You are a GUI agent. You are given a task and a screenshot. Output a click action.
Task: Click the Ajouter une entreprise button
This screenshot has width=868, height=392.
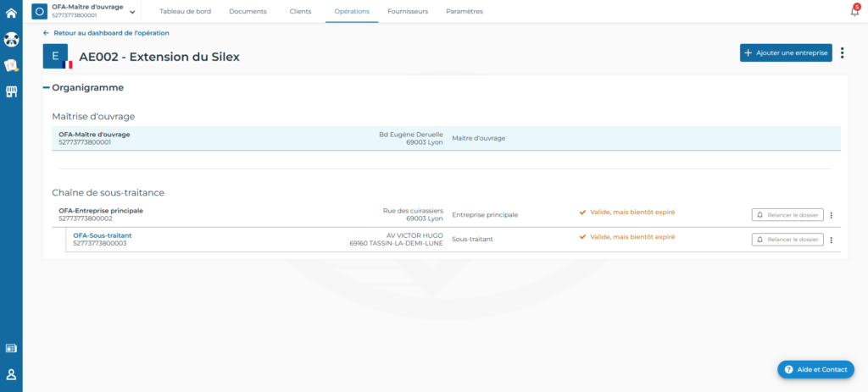click(x=785, y=53)
